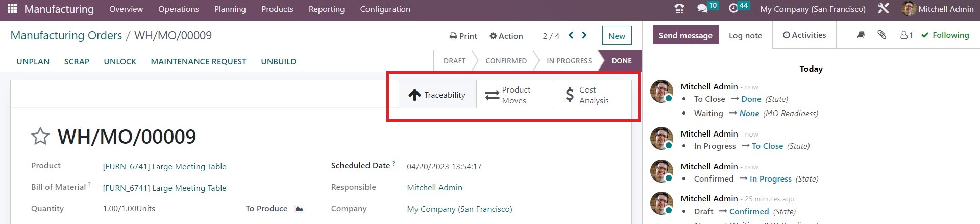Toggle the Following subscription status

[x=945, y=35]
